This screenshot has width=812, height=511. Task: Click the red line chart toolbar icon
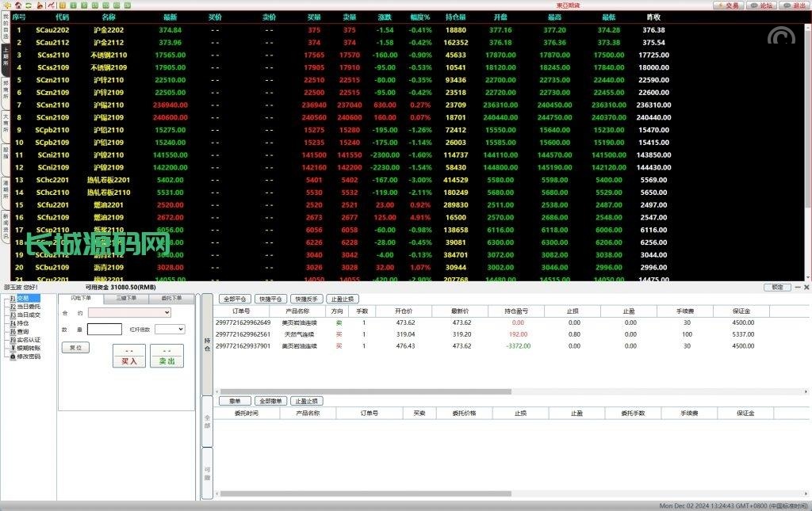(x=50, y=5)
